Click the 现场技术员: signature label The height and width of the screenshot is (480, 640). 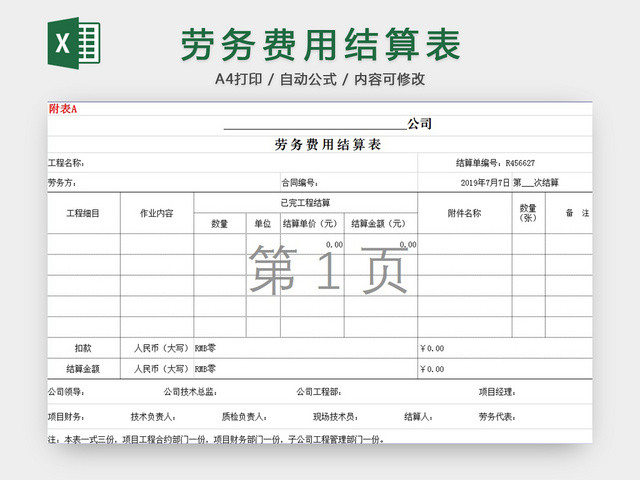click(336, 417)
